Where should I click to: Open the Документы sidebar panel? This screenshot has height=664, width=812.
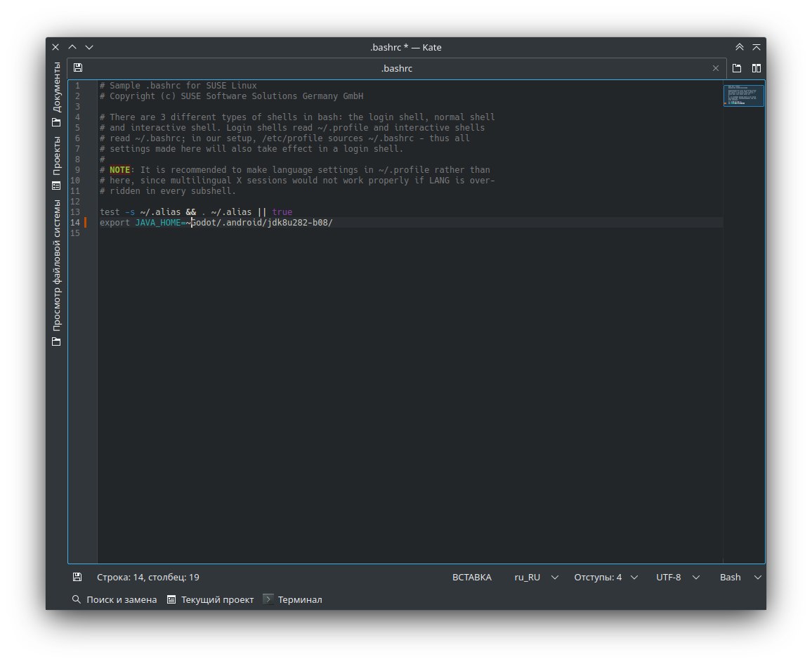[56, 94]
